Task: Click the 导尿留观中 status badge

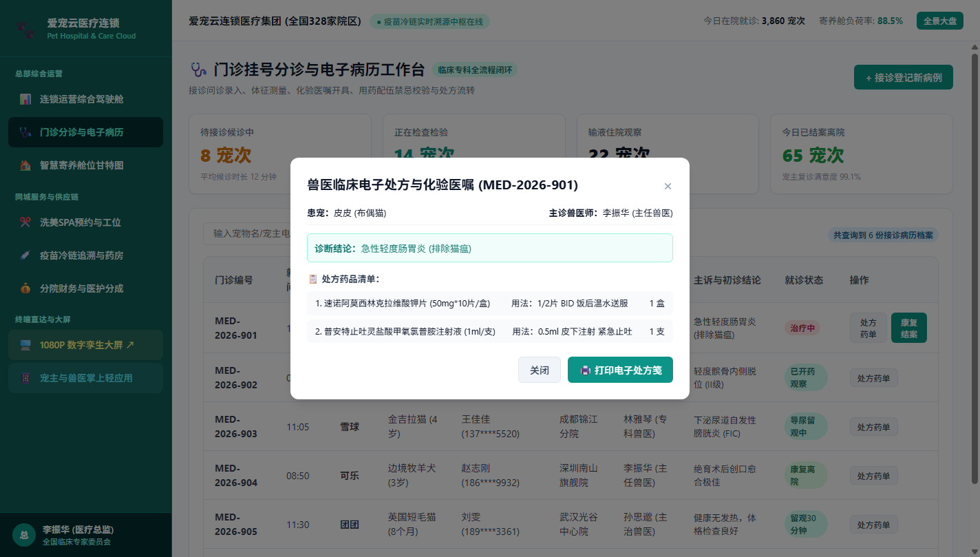Action: (806, 426)
